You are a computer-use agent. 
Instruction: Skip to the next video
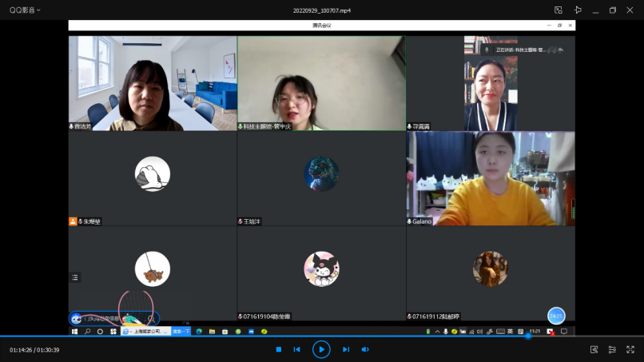[346, 349]
